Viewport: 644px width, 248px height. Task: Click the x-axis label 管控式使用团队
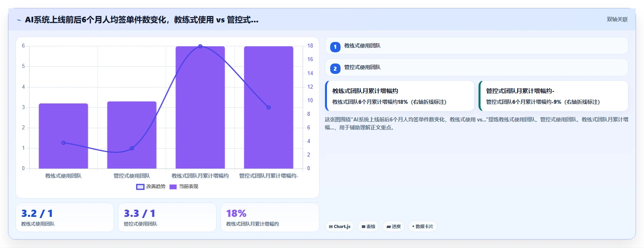click(132, 176)
